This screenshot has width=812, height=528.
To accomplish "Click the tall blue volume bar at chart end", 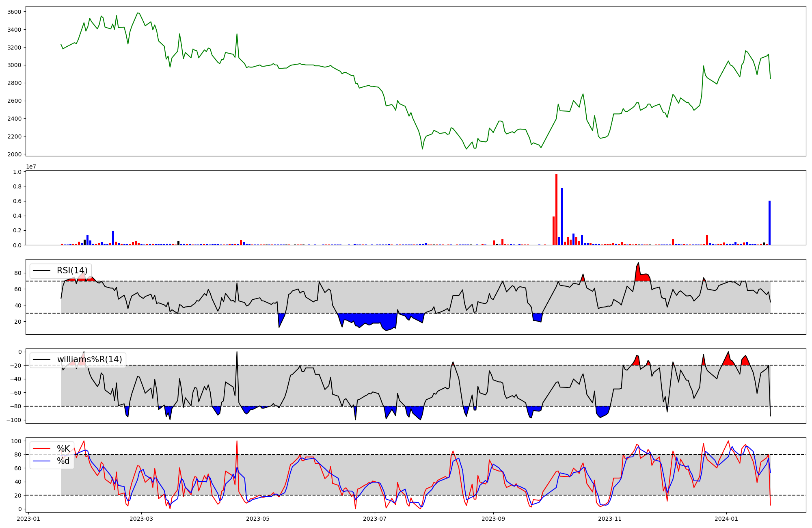I will click(769, 223).
